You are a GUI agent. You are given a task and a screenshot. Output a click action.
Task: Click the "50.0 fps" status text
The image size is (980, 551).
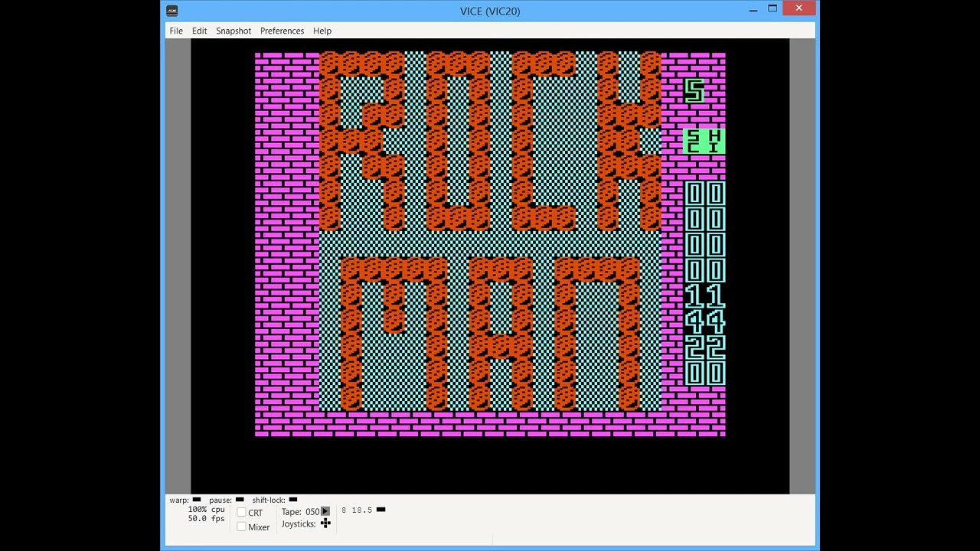click(x=207, y=519)
